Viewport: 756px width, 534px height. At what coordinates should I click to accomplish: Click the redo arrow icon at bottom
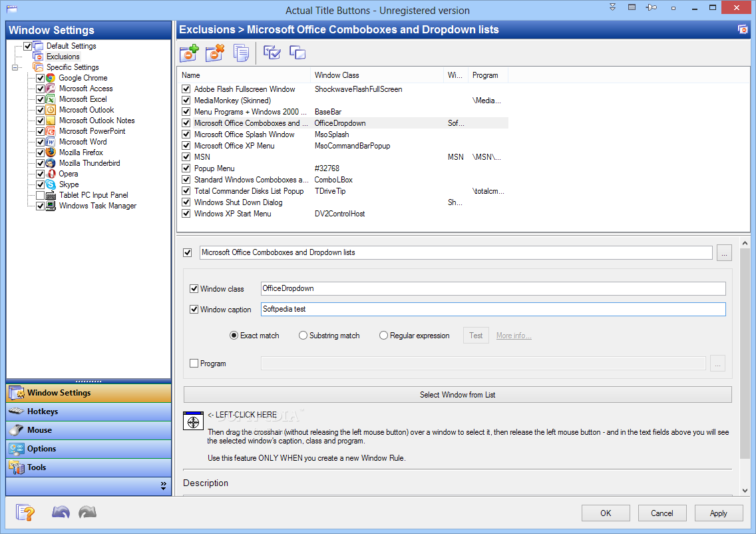pos(87,512)
